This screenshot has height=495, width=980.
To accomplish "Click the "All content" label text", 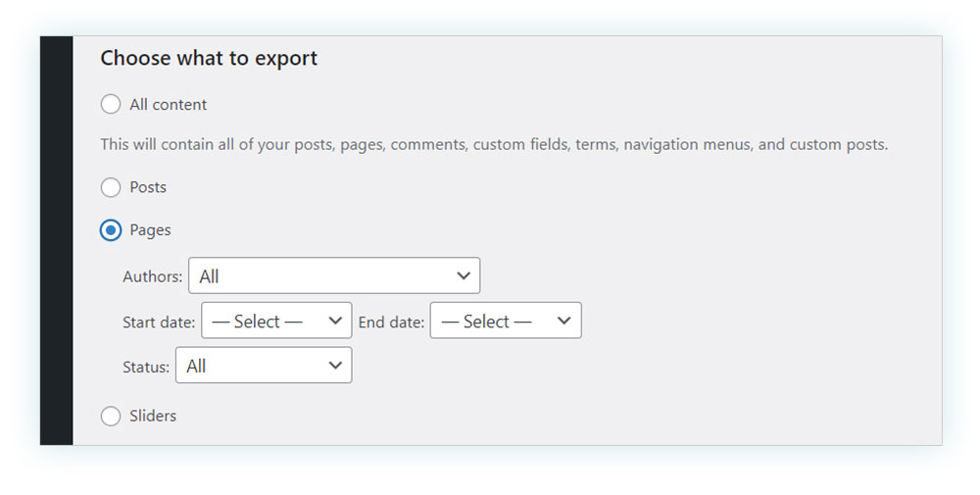I will [x=169, y=104].
